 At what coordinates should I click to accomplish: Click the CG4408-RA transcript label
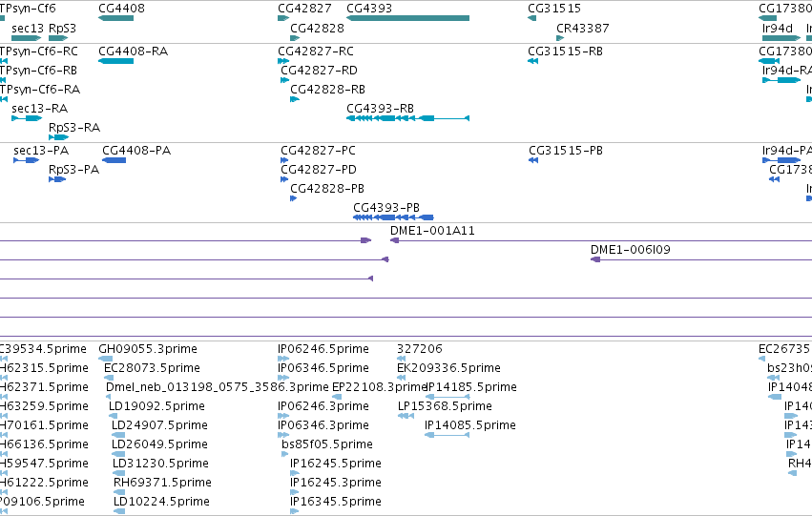click(x=133, y=52)
